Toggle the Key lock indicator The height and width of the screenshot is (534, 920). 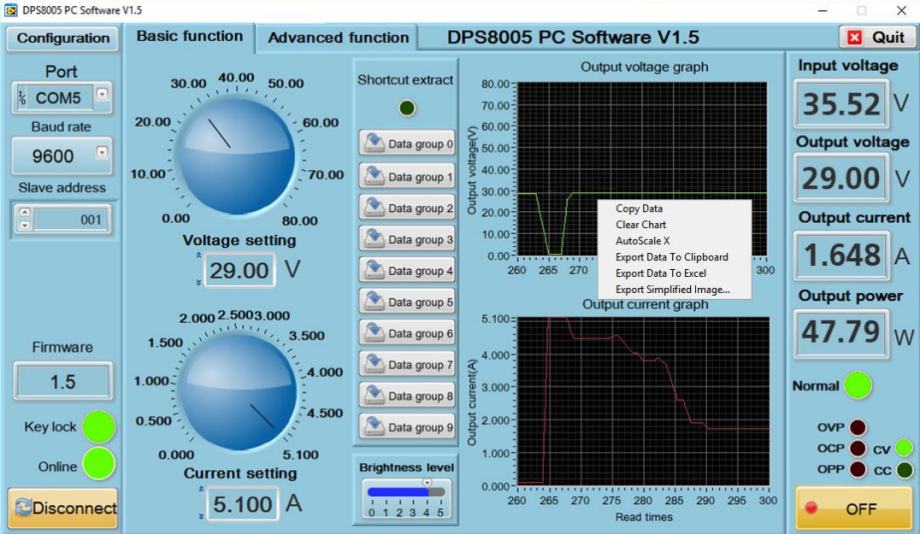(99, 427)
